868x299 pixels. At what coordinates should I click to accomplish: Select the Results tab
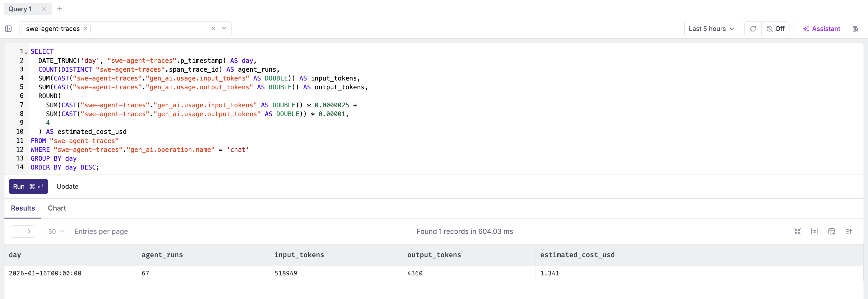[x=23, y=208]
